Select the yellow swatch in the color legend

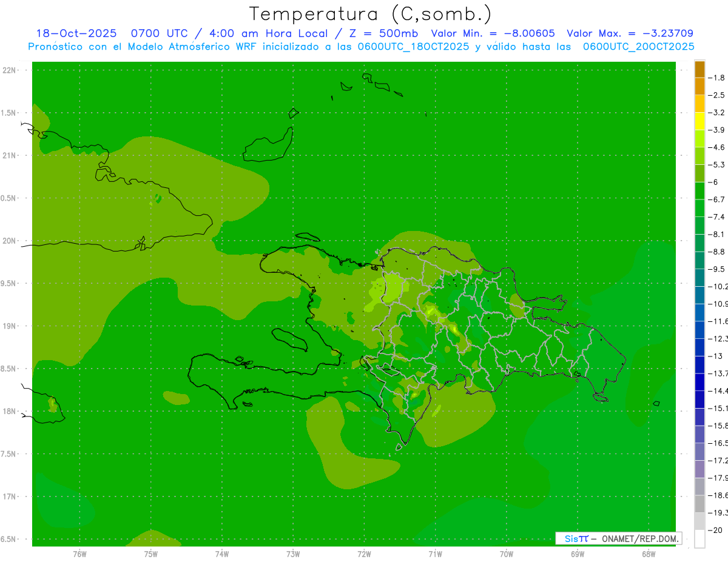click(x=699, y=121)
